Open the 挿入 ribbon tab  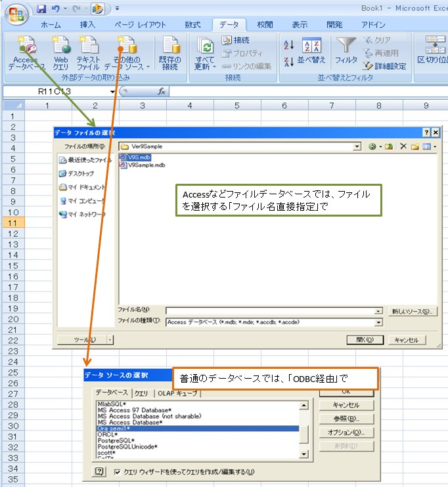[x=87, y=25]
